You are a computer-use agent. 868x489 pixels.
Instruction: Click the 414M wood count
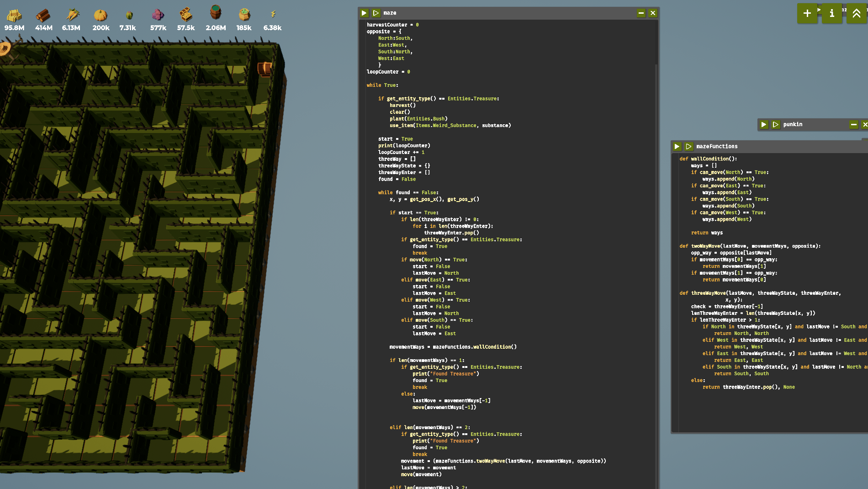tap(43, 28)
